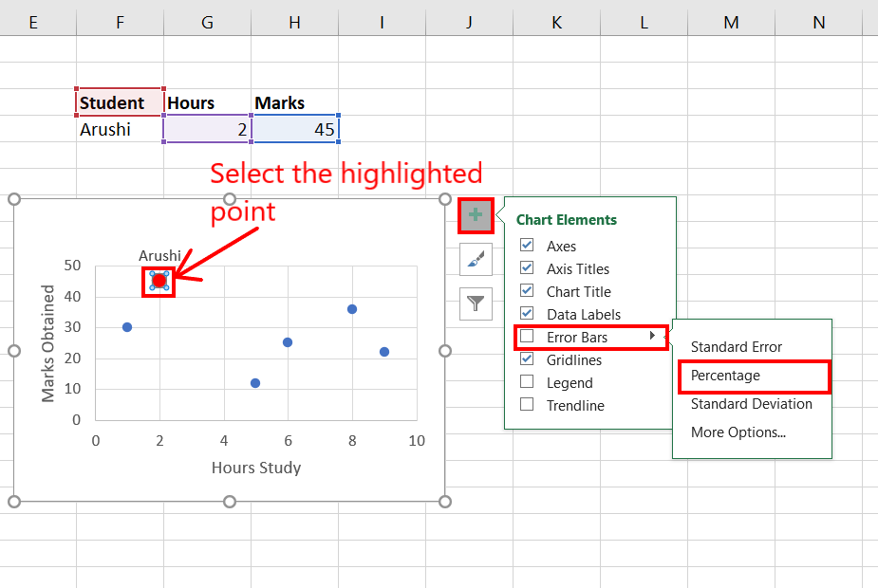878x588 pixels.
Task: Select the Arushi data label in chart
Action: coord(159,256)
